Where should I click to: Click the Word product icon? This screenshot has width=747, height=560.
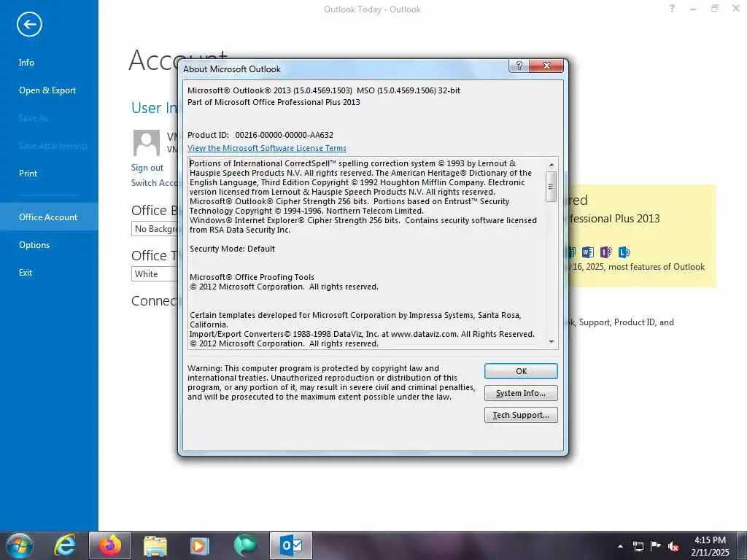[588, 252]
